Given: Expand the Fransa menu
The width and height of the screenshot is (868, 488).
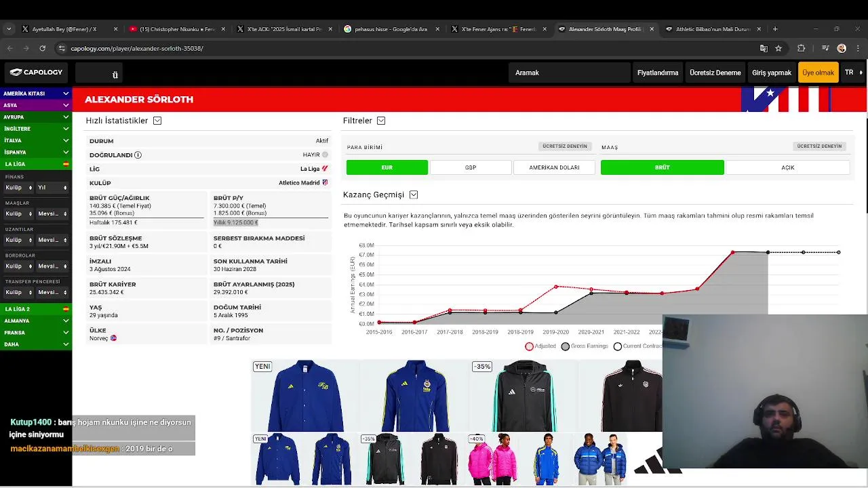Looking at the screenshot, I should point(36,333).
